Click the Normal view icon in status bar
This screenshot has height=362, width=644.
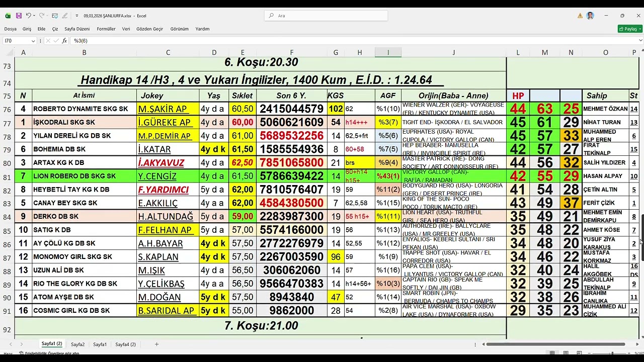(552, 353)
